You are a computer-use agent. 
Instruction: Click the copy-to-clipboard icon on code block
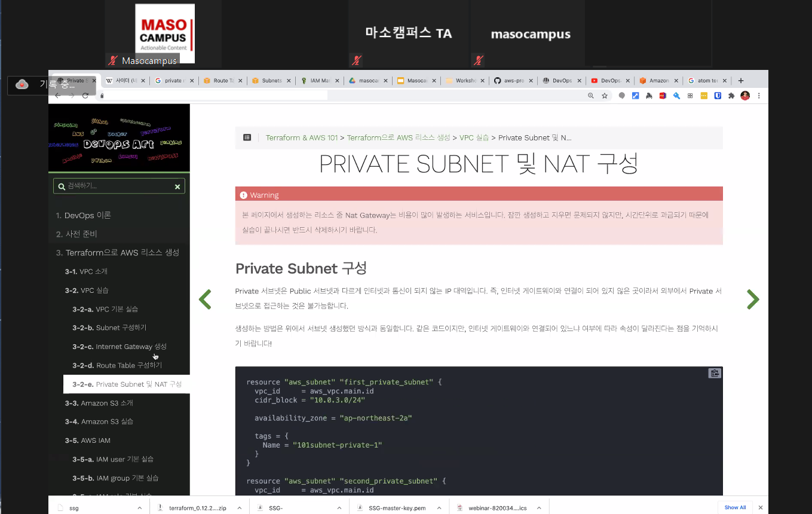[714, 374]
